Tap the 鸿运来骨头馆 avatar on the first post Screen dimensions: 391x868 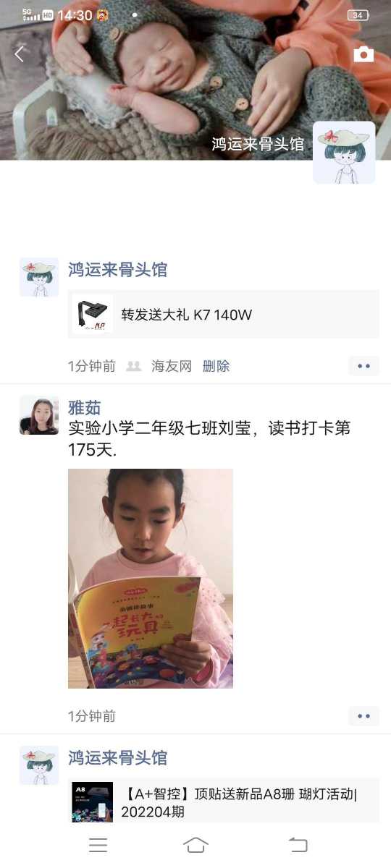point(39,277)
